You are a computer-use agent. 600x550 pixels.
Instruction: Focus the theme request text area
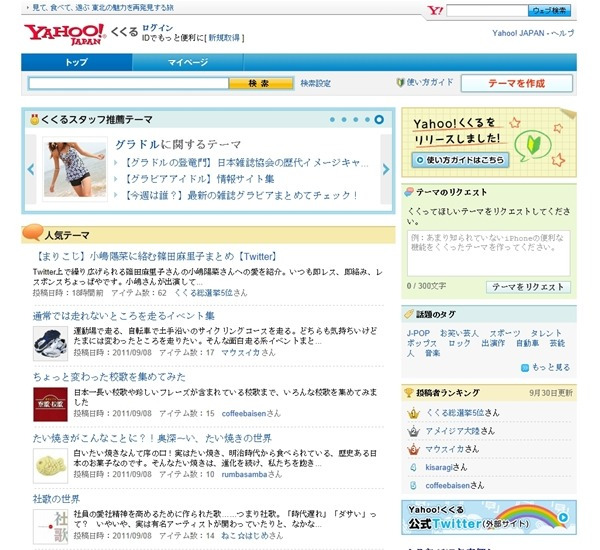click(x=488, y=253)
